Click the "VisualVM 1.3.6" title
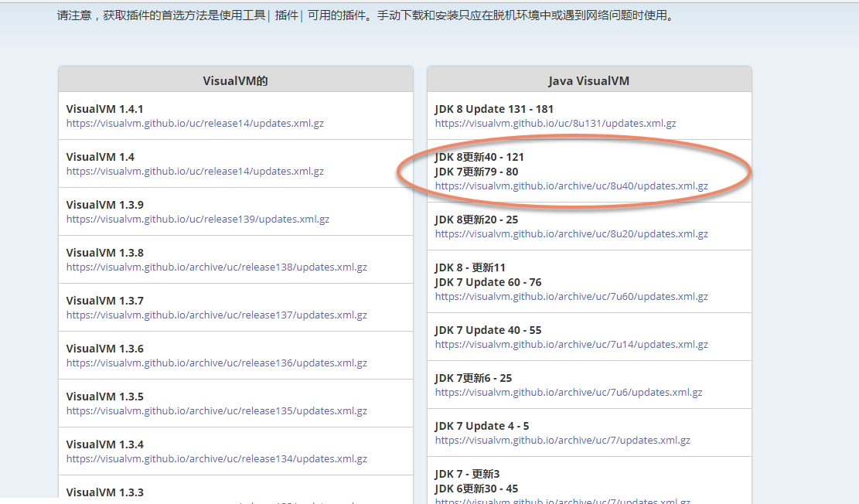 [104, 349]
